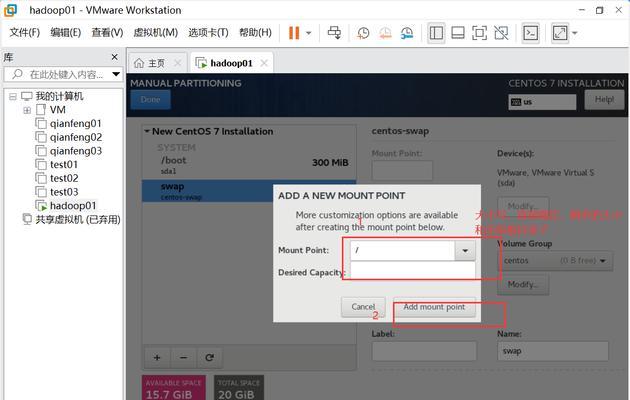Click the Mount Point text field
Image resolution: width=630 pixels, height=400 pixels.
pyautogui.click(x=402, y=251)
